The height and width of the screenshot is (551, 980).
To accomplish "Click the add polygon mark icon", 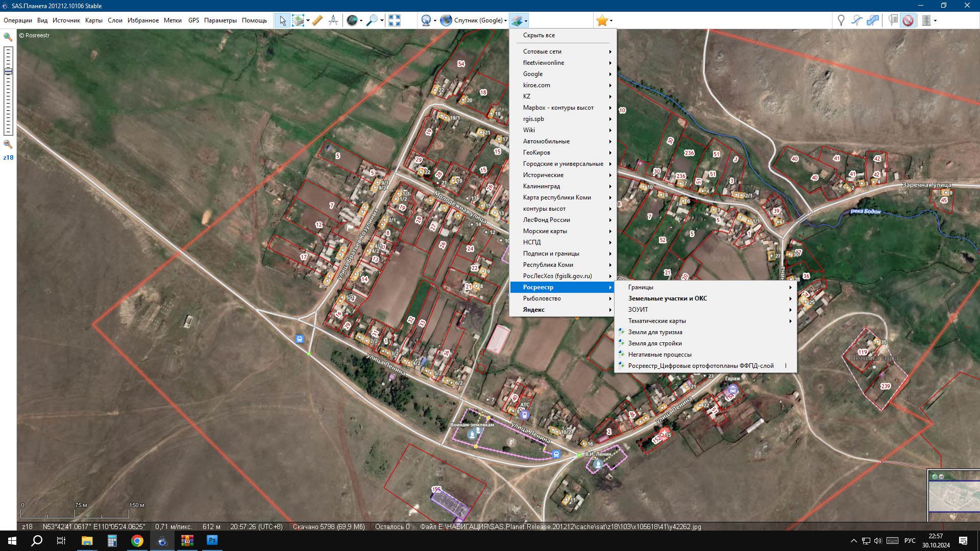I will point(873,20).
